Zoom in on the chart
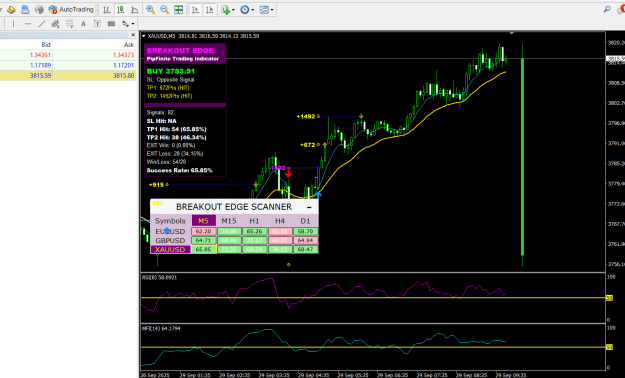Screen dimensions: 625x378 pos(150,10)
